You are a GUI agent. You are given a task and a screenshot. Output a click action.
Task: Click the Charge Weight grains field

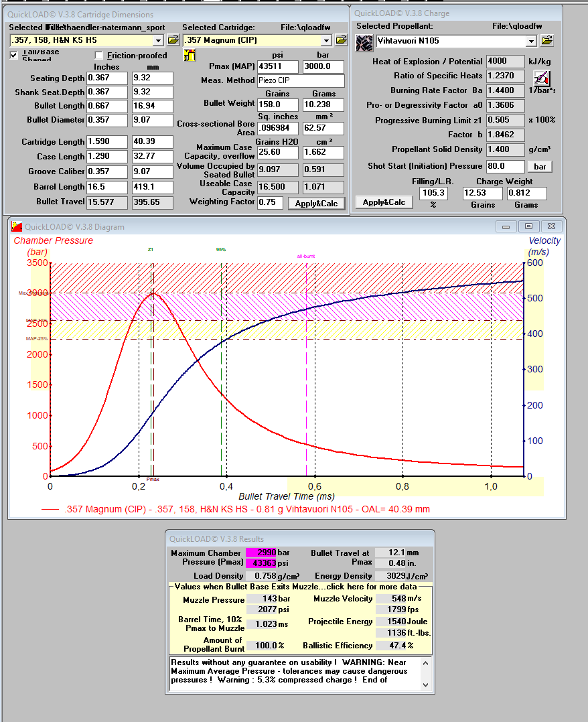483,193
